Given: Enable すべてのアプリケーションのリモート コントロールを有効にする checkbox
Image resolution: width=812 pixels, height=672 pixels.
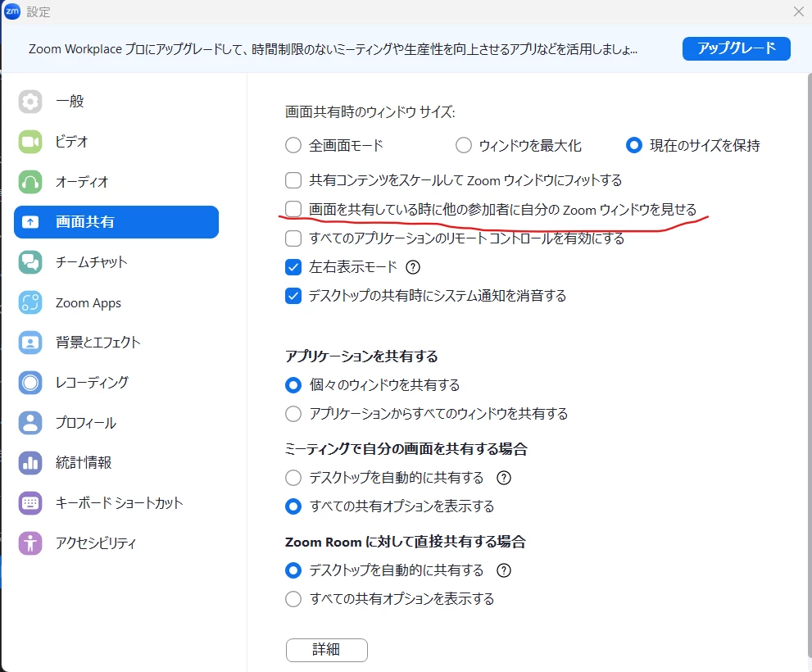Looking at the screenshot, I should coord(293,238).
